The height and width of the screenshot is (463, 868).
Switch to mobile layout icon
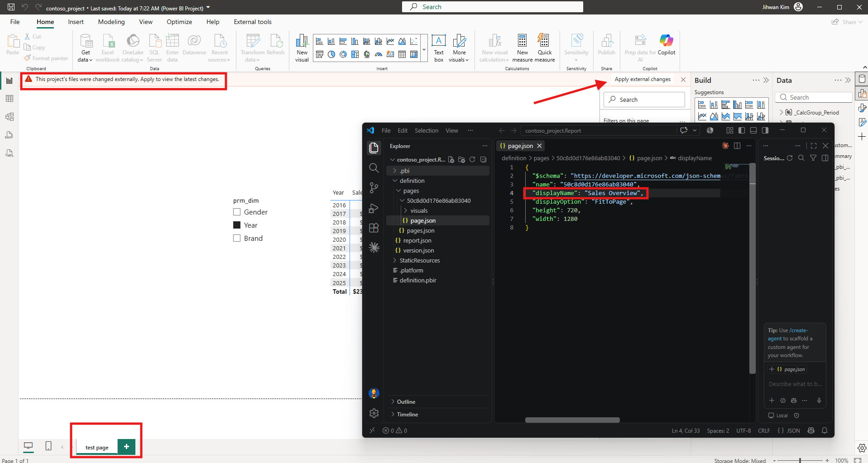48,446
